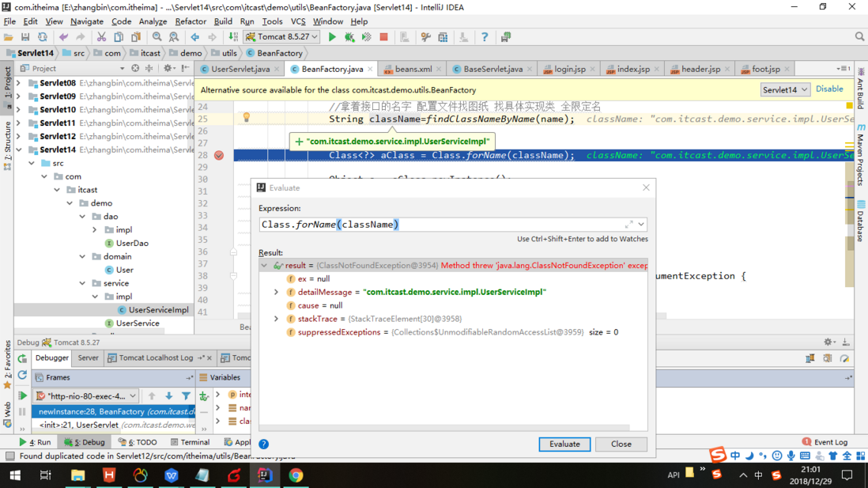Click the Cut scissors icon
Viewport: 868px width, 488px height.
point(101,37)
